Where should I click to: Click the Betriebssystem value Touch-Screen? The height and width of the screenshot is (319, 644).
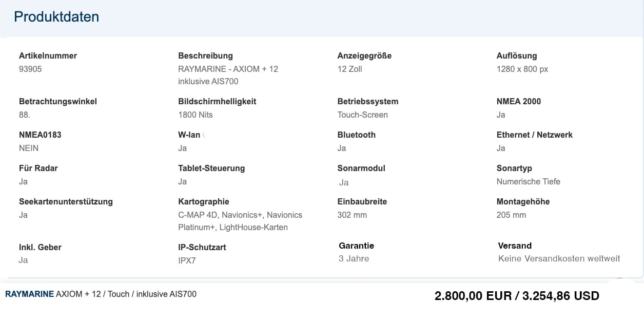(362, 115)
